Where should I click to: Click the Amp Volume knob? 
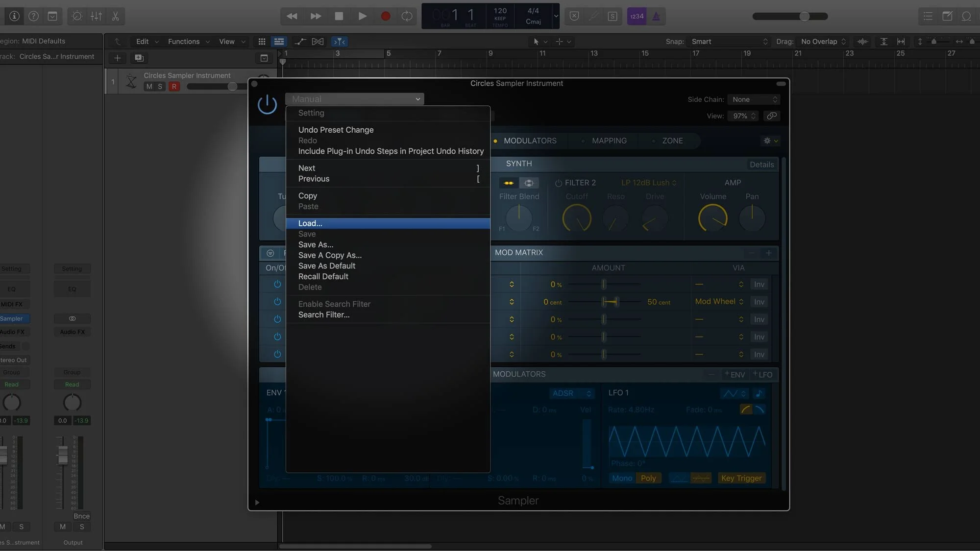click(712, 218)
